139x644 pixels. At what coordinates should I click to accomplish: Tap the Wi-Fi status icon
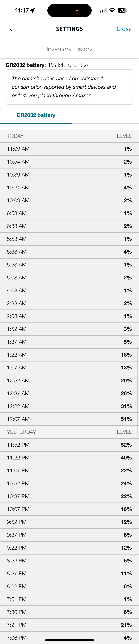112,10
